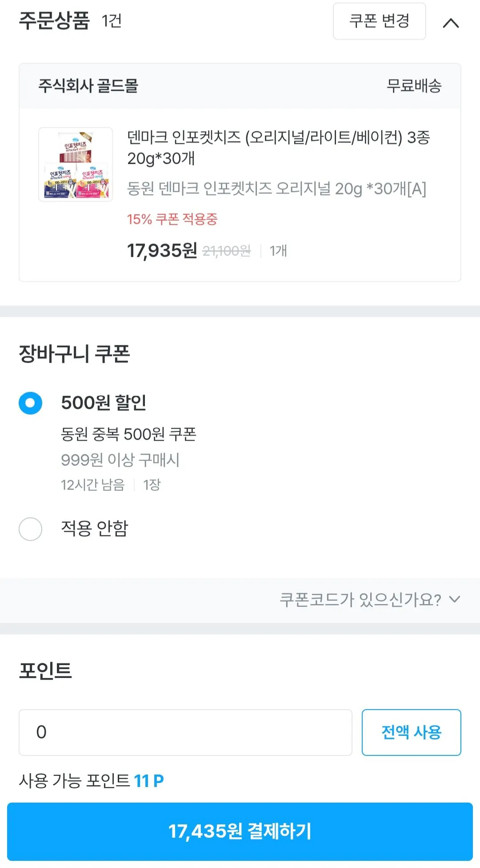This screenshot has height=868, width=480.
Task: Select the 500원 할인 radio button
Action: pos(31,403)
